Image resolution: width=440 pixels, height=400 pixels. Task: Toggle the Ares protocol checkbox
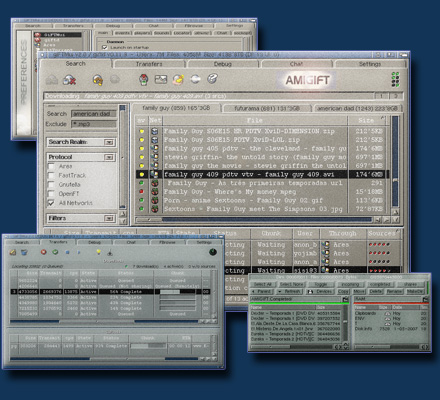[x=51, y=166]
